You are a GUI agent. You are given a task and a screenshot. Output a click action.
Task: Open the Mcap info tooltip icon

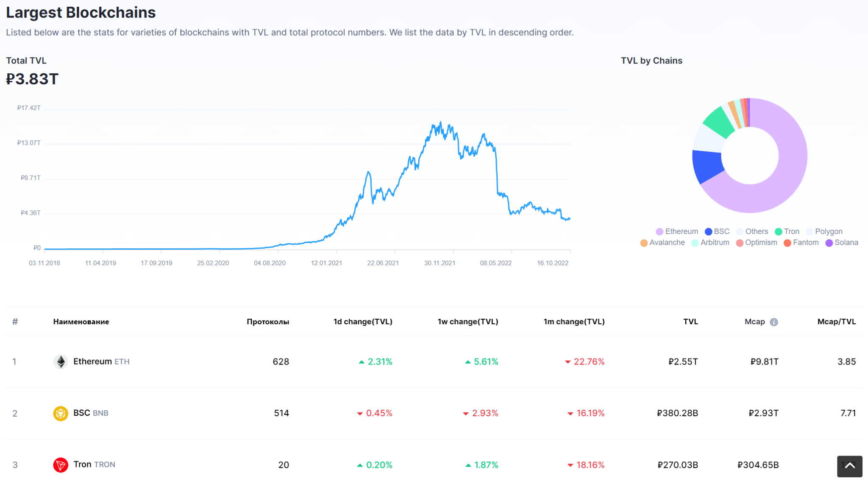point(775,321)
